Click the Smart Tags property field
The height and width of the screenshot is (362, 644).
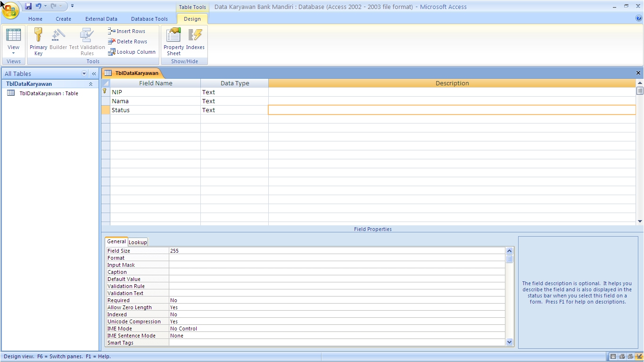(x=337, y=343)
